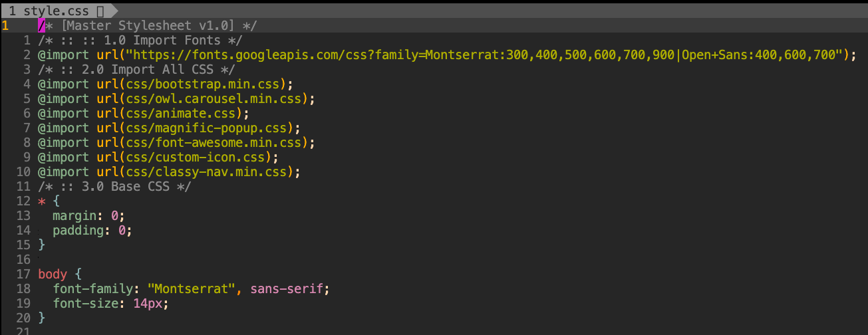Click css/owl.carousel.min.css path

coord(214,98)
